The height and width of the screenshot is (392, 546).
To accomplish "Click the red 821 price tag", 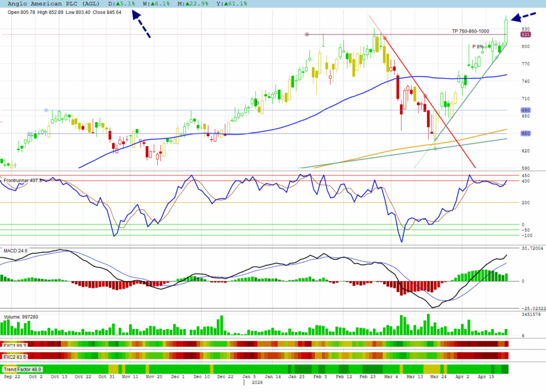I will point(525,35).
